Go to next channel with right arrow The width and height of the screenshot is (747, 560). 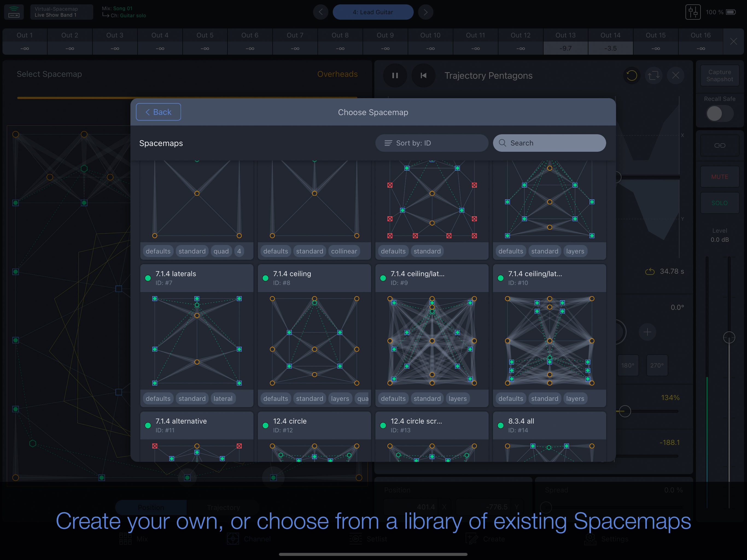coord(425,12)
